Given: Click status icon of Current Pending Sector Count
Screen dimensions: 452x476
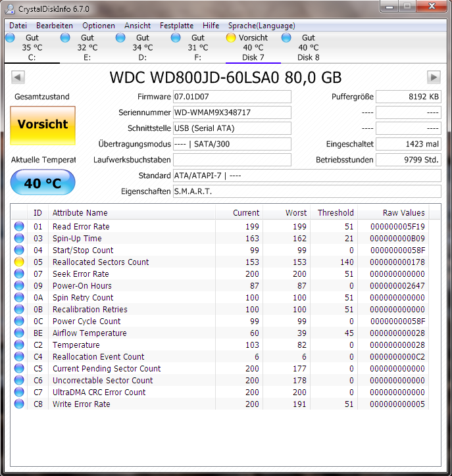Looking at the screenshot, I should [19, 368].
